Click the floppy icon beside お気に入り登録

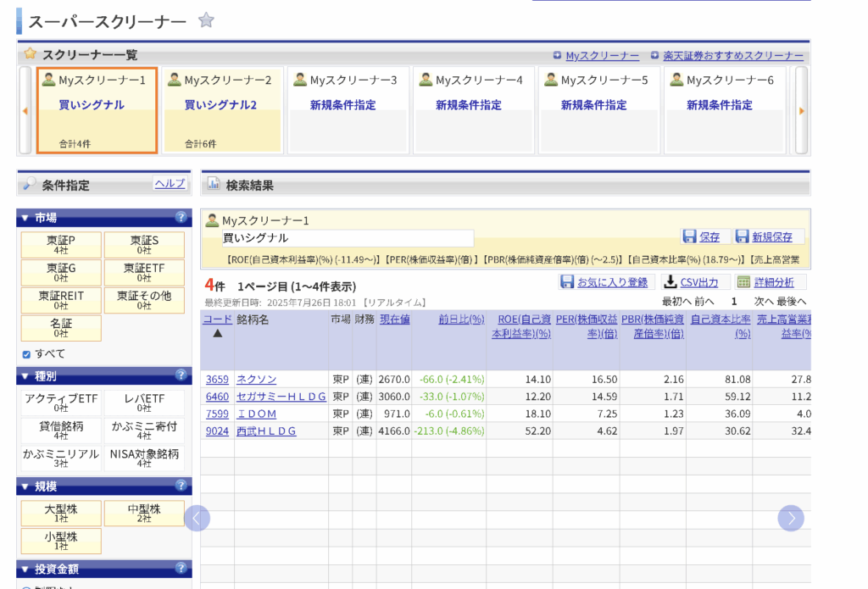coord(567,281)
